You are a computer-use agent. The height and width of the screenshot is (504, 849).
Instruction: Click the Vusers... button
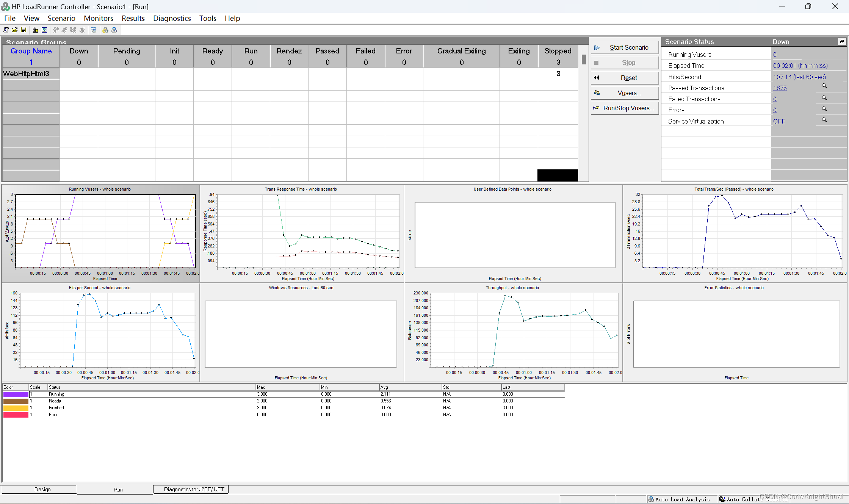click(x=625, y=93)
